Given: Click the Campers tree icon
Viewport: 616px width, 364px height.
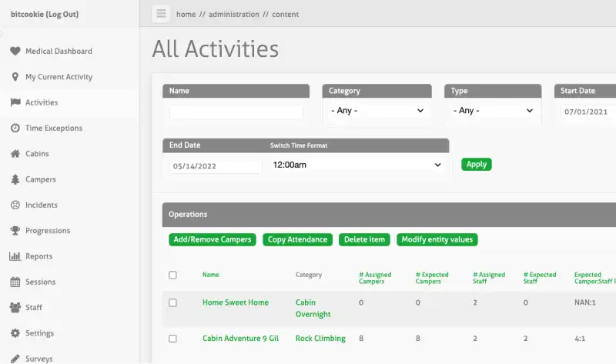Looking at the screenshot, I should (x=15, y=179).
